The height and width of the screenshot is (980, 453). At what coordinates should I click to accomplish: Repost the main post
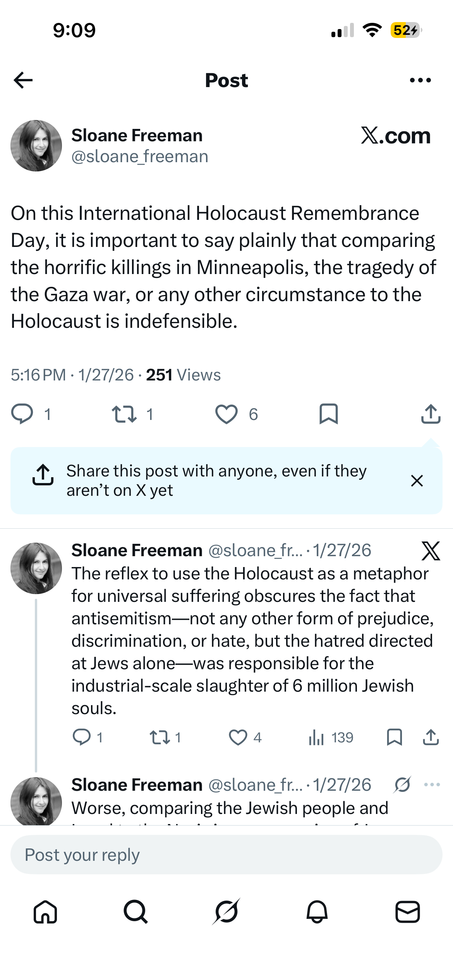[124, 414]
